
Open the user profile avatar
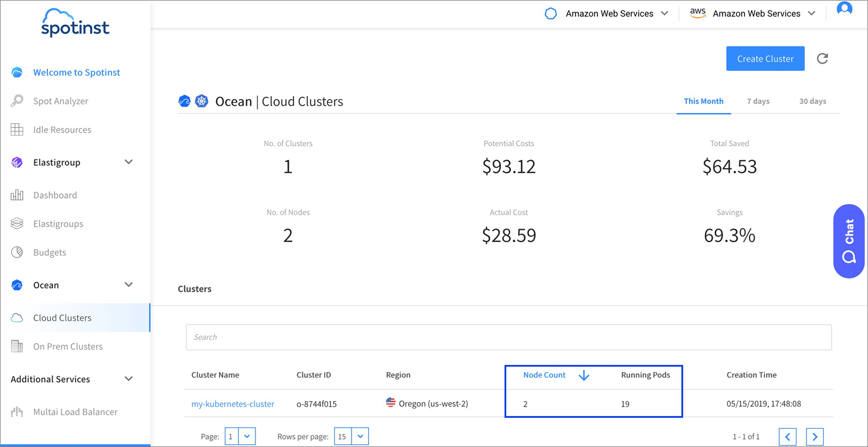(844, 10)
